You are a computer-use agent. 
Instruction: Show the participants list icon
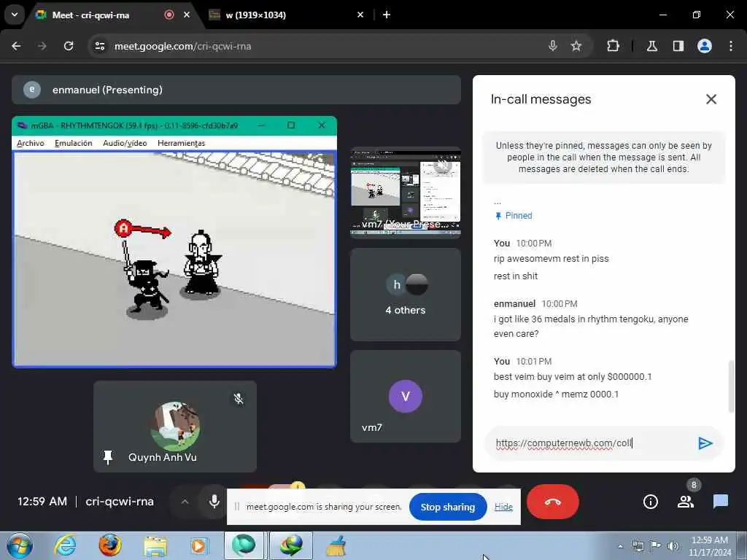tap(686, 502)
